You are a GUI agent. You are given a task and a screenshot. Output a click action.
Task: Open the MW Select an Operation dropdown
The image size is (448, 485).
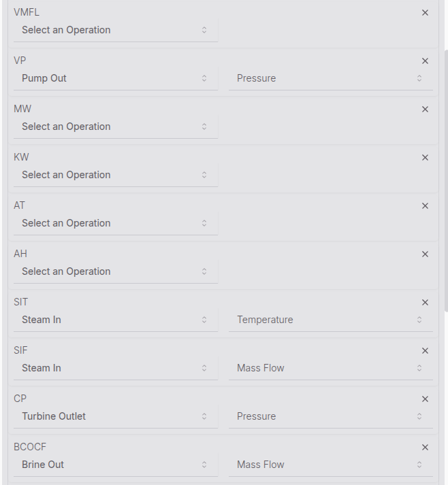point(115,127)
